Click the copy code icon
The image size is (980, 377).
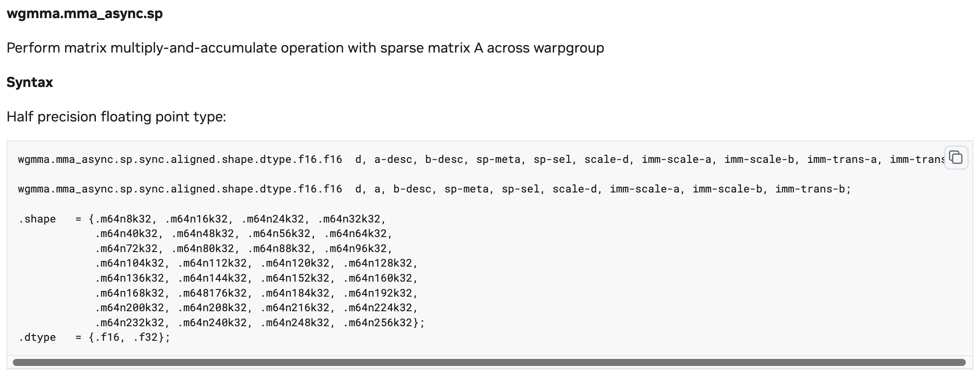coord(956,158)
